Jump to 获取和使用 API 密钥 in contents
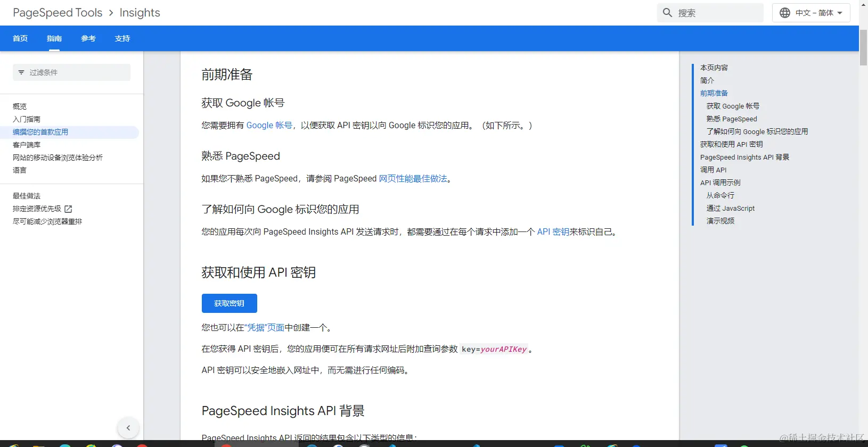868x447 pixels. tap(732, 144)
